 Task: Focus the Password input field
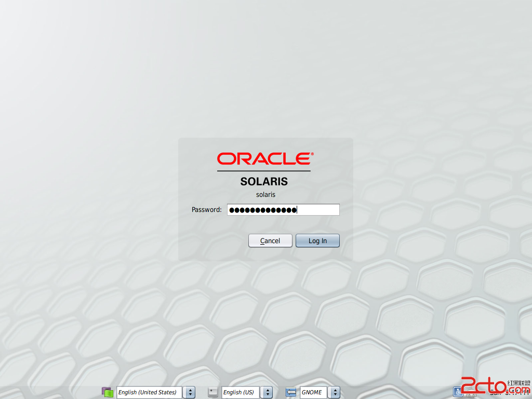pos(283,210)
